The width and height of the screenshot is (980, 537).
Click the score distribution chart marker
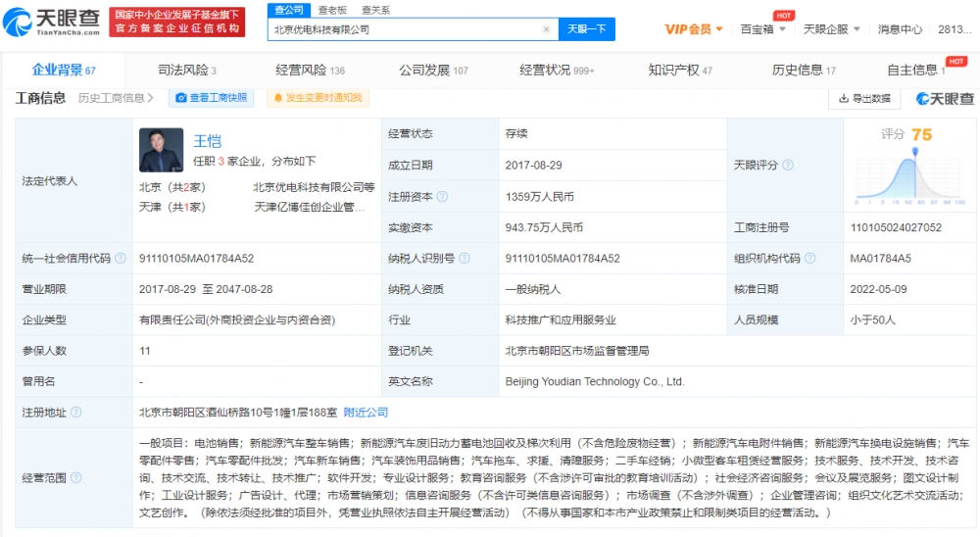[x=915, y=152]
